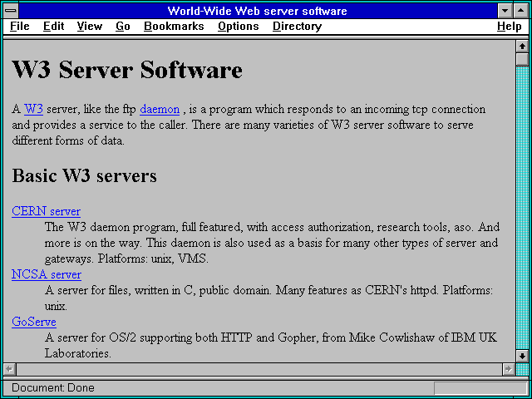Click the horizontal scrollbar left arrow

(9, 369)
